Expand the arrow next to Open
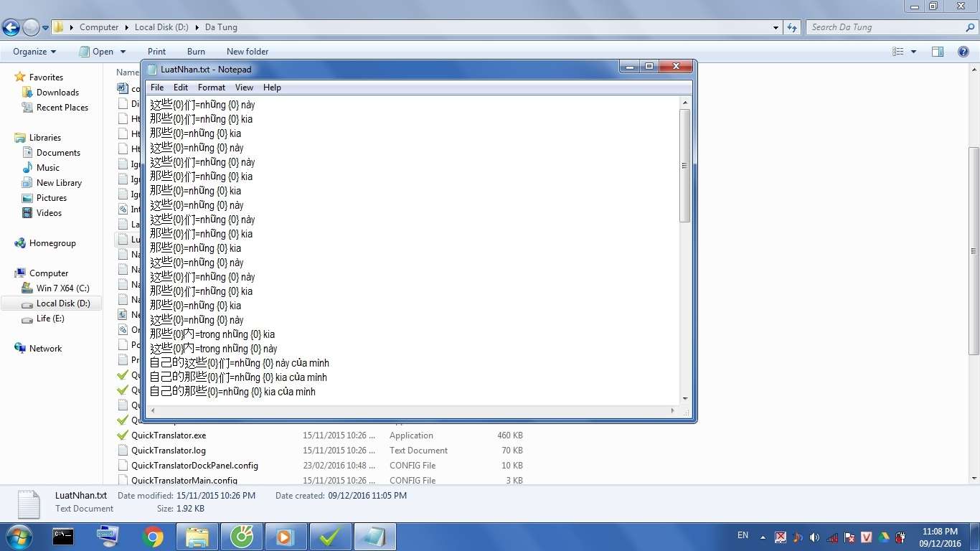Viewport: 980px width, 551px height. (123, 52)
